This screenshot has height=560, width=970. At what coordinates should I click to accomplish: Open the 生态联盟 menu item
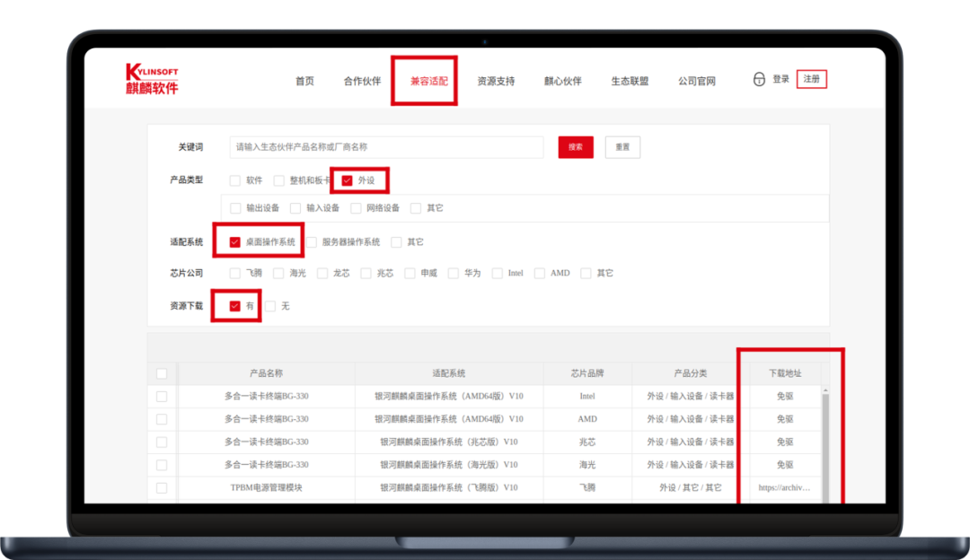pyautogui.click(x=630, y=81)
